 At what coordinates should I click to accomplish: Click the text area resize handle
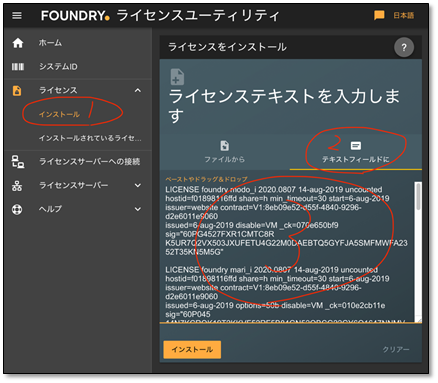point(419,320)
